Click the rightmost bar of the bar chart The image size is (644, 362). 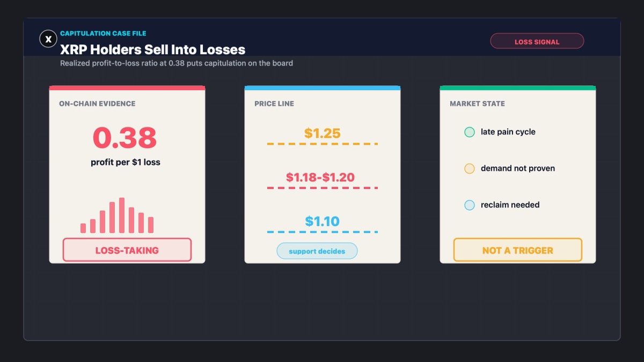click(151, 225)
